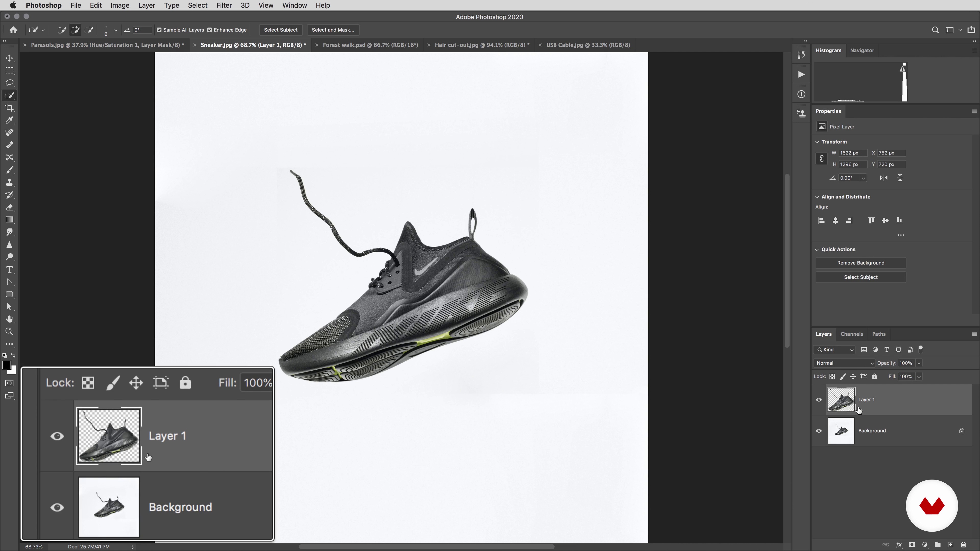
Task: Toggle Sample All Layers checkbox
Action: point(160,30)
